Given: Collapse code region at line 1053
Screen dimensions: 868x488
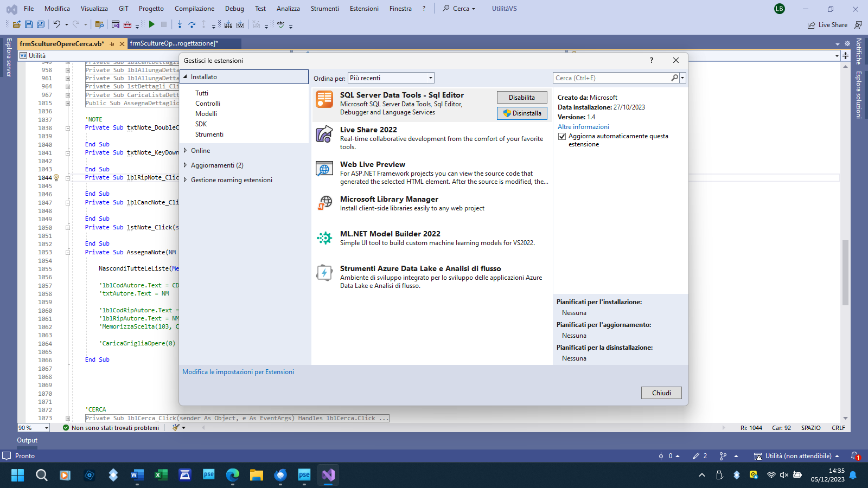Looking at the screenshot, I should tap(68, 252).
